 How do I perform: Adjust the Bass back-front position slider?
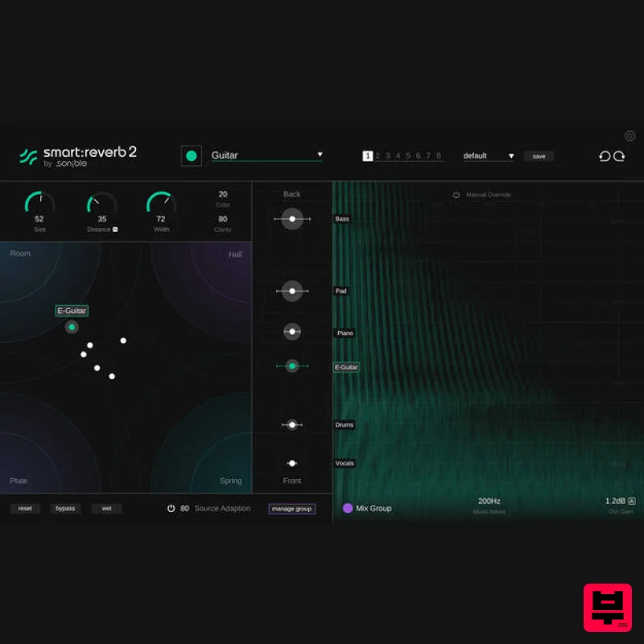click(x=291, y=218)
